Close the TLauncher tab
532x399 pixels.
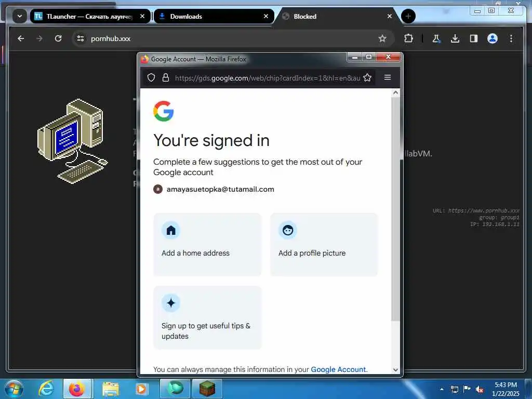[x=142, y=16]
